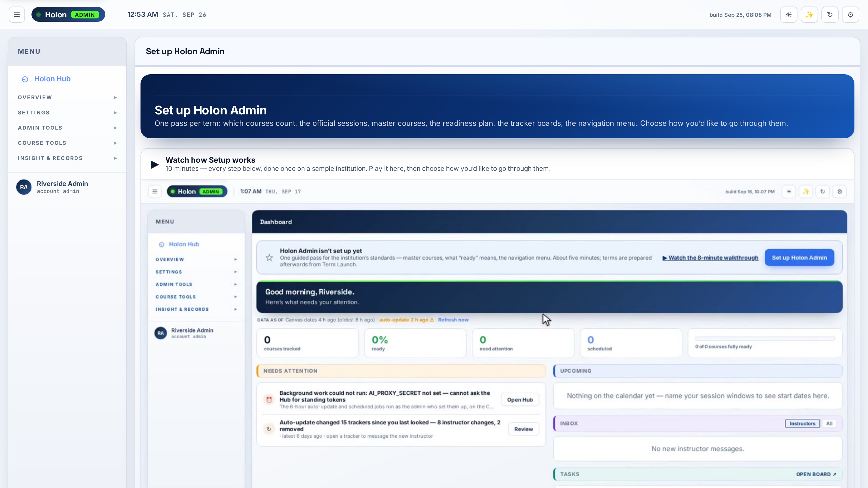Click the refresh icon beside Auto-update changed alert

[x=269, y=429]
